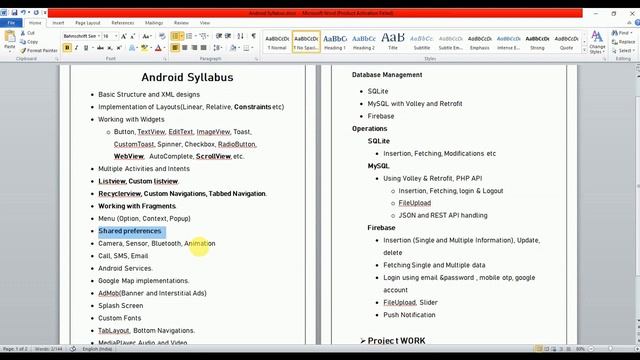Image resolution: width=640 pixels, height=360 pixels.
Task: Toggle Strikethrough formatting
Action: pyautogui.click(x=100, y=48)
